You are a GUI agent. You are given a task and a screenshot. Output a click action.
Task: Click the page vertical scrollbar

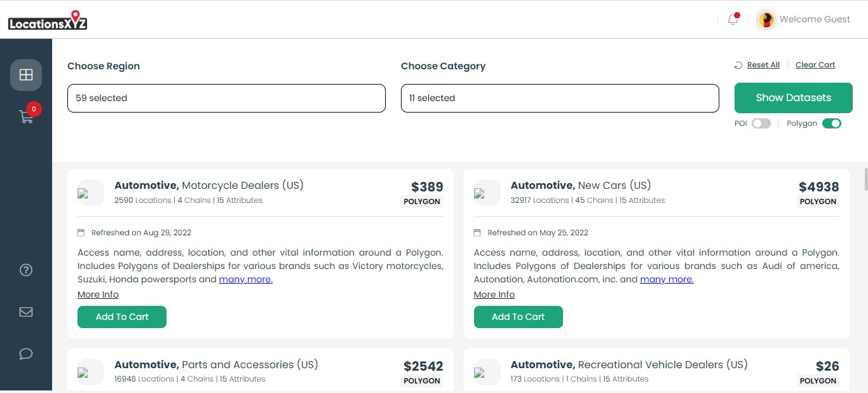coord(865,179)
